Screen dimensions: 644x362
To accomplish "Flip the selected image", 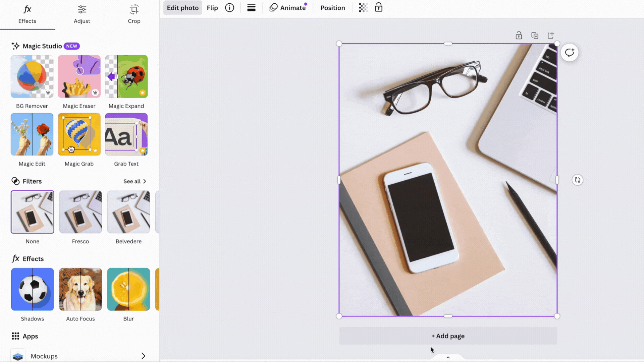I will (212, 7).
